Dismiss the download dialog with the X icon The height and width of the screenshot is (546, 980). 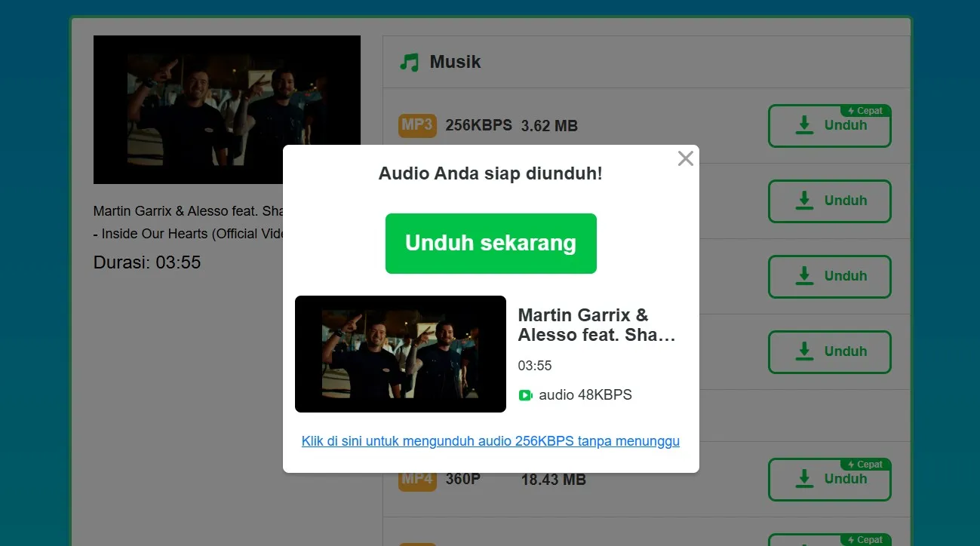[685, 158]
